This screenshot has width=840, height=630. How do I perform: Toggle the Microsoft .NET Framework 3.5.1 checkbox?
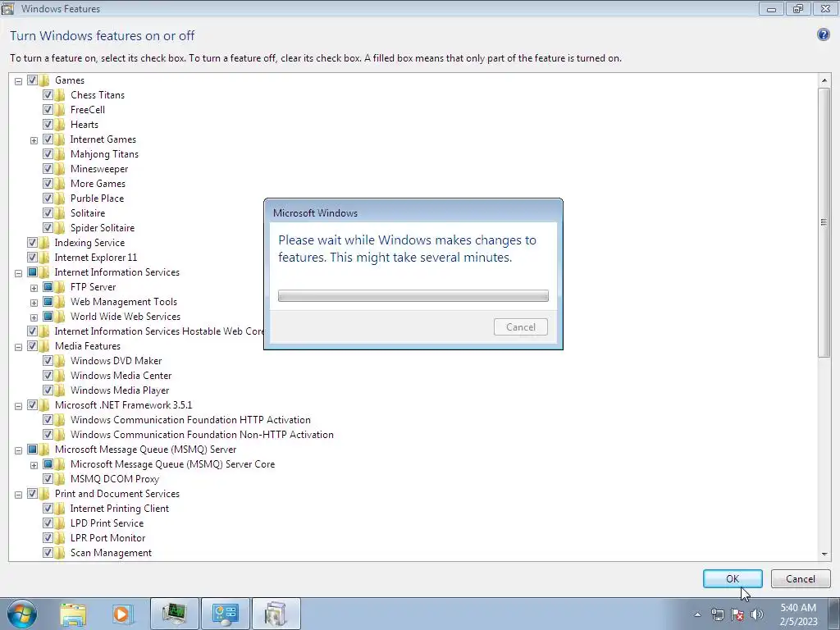tap(32, 405)
